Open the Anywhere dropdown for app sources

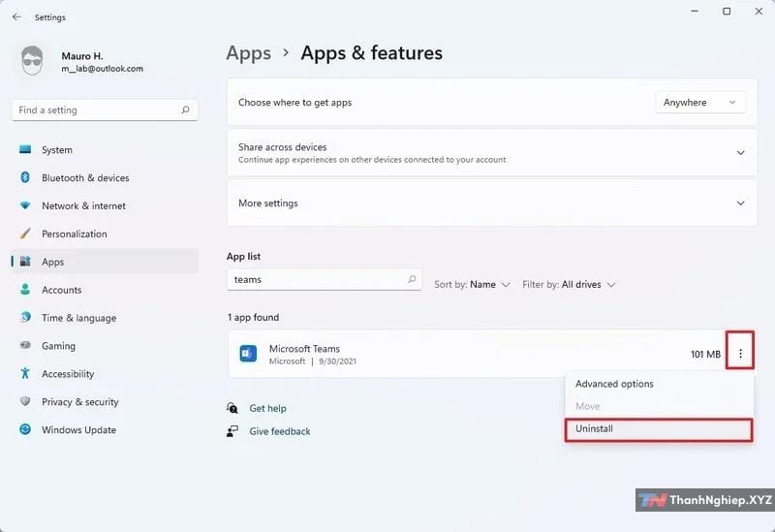699,103
